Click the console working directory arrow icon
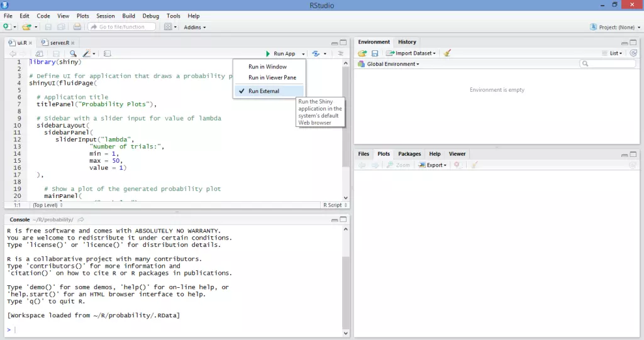Viewport: 644px width, 340px height. tap(81, 220)
